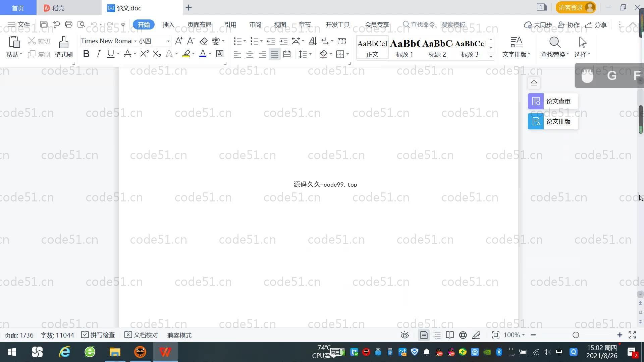
Task: Apply subscript X₂ formatting
Action: tap(157, 54)
